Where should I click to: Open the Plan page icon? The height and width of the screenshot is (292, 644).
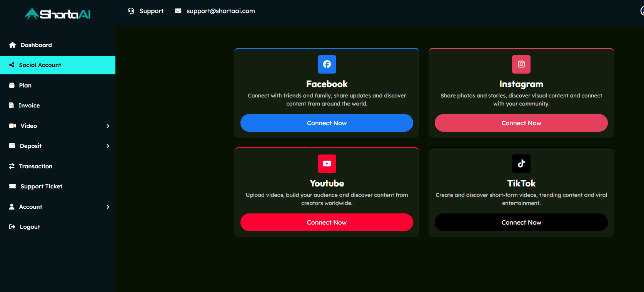click(12, 86)
